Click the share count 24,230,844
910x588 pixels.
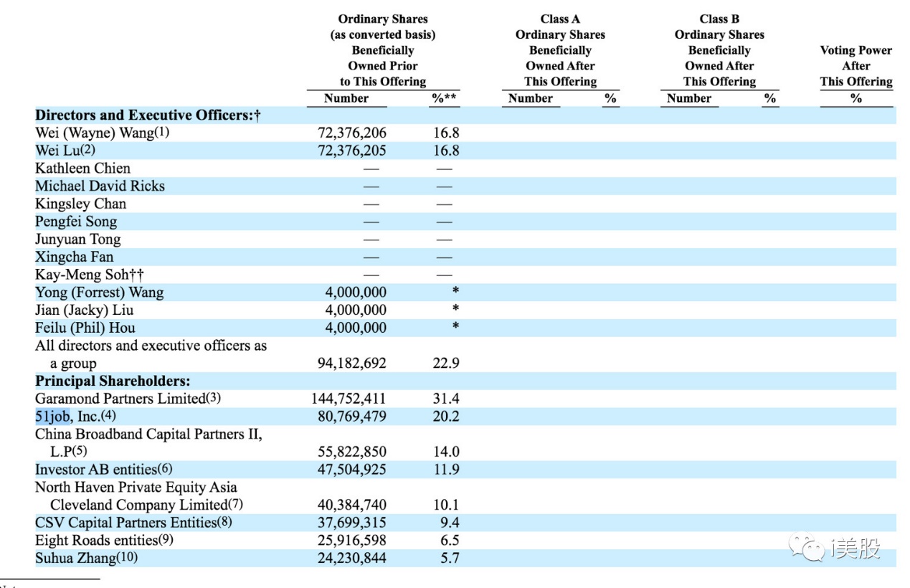[x=352, y=558]
